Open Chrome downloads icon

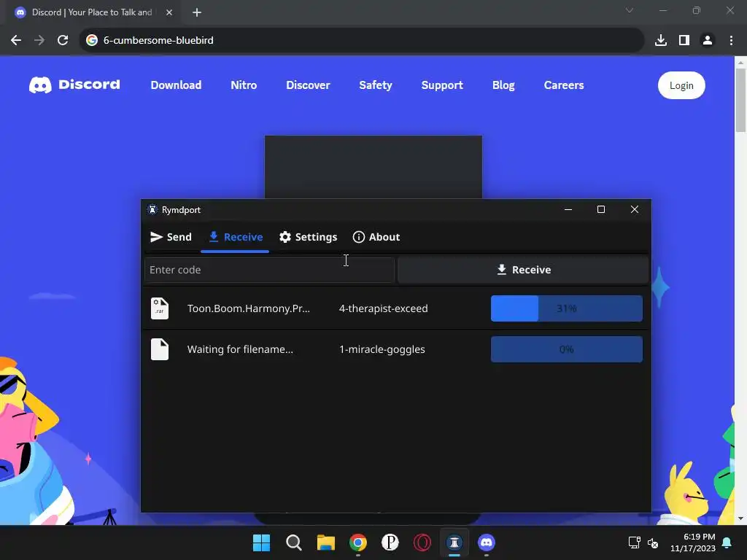pyautogui.click(x=661, y=40)
